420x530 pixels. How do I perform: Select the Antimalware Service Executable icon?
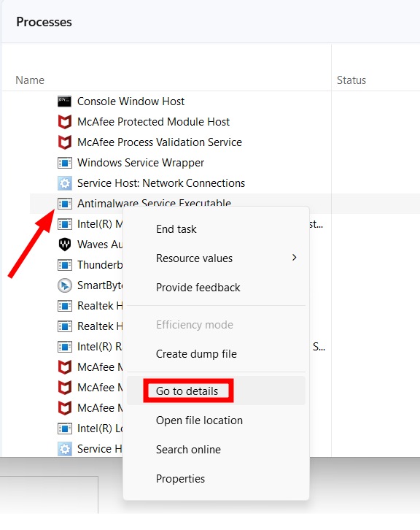pos(64,204)
